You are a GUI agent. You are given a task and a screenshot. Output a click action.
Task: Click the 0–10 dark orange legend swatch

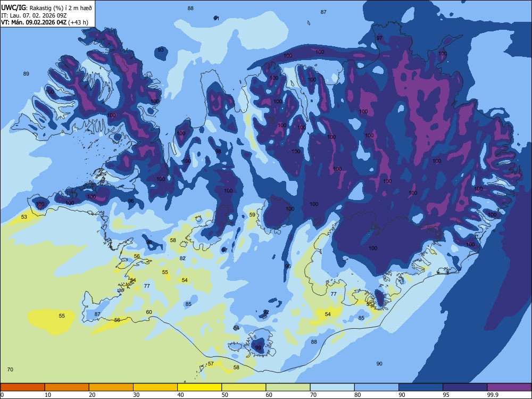click(22, 387)
